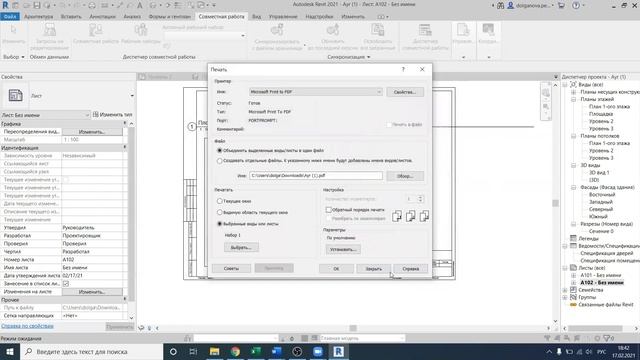
Task: Click 'Закрыть' button in print dialog
Action: 373,269
